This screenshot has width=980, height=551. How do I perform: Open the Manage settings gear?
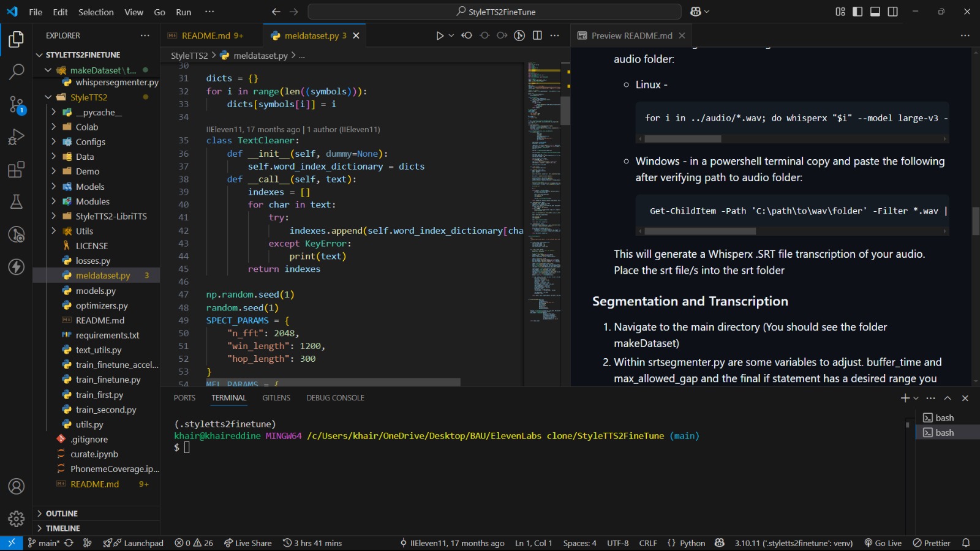[x=17, y=519]
